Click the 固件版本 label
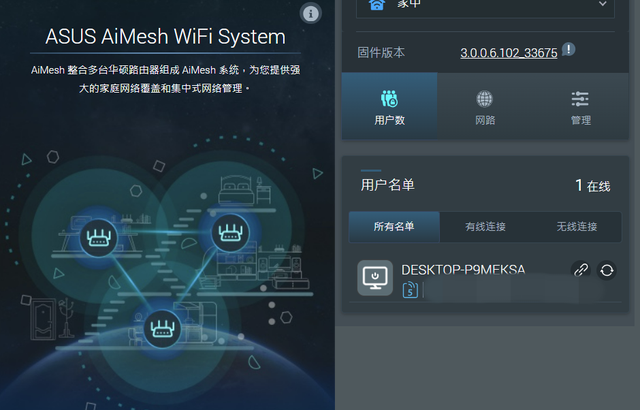This screenshot has height=410, width=640. 381,53
